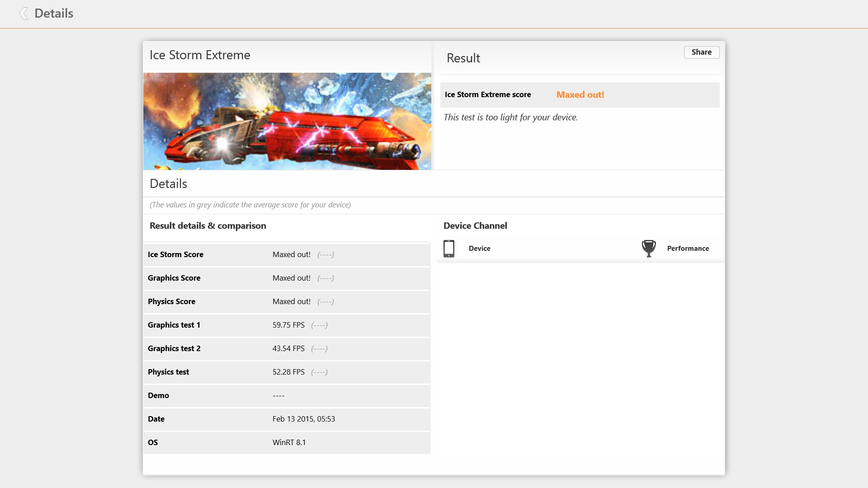Select the 'WinRT 8.1' value
This screenshot has height=488, width=868.
tap(289, 443)
